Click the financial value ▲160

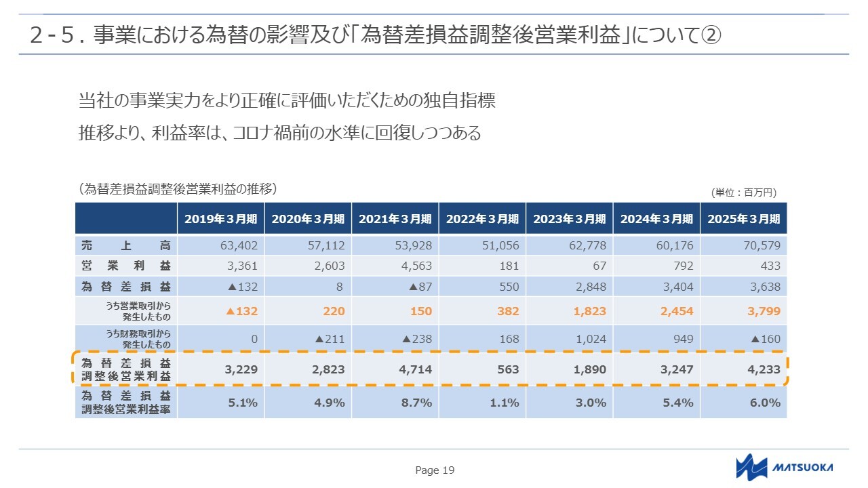click(x=766, y=339)
